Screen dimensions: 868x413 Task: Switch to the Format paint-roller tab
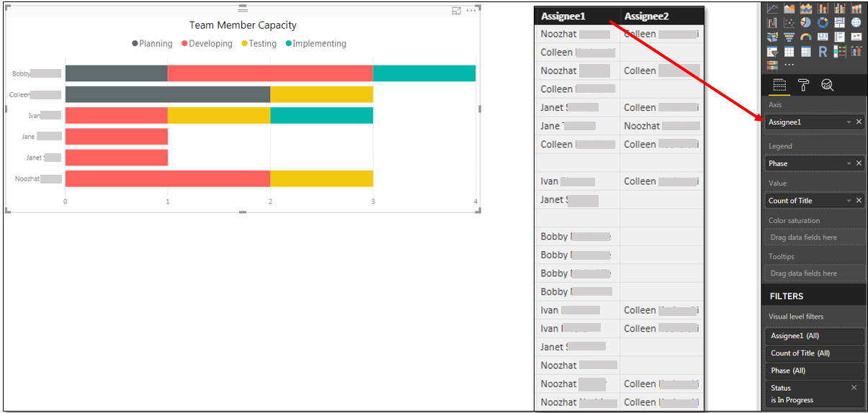click(x=803, y=85)
